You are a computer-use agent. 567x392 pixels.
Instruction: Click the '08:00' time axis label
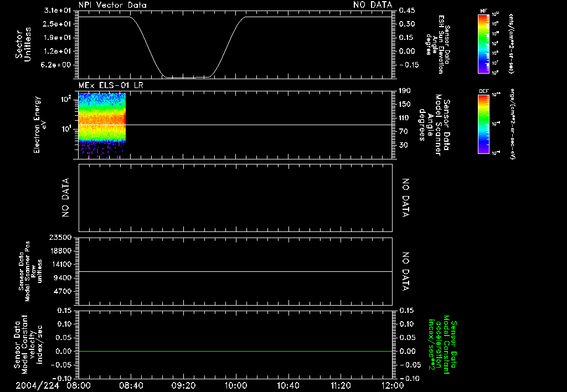(79, 386)
